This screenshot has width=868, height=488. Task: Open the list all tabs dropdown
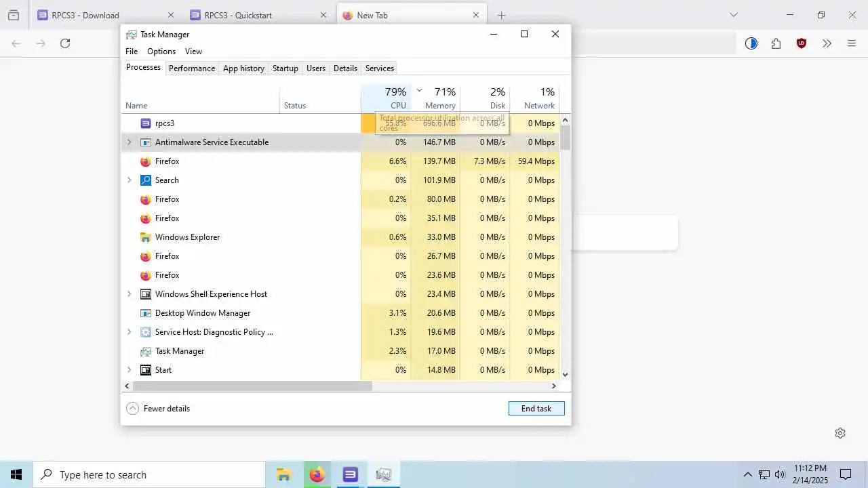(733, 15)
